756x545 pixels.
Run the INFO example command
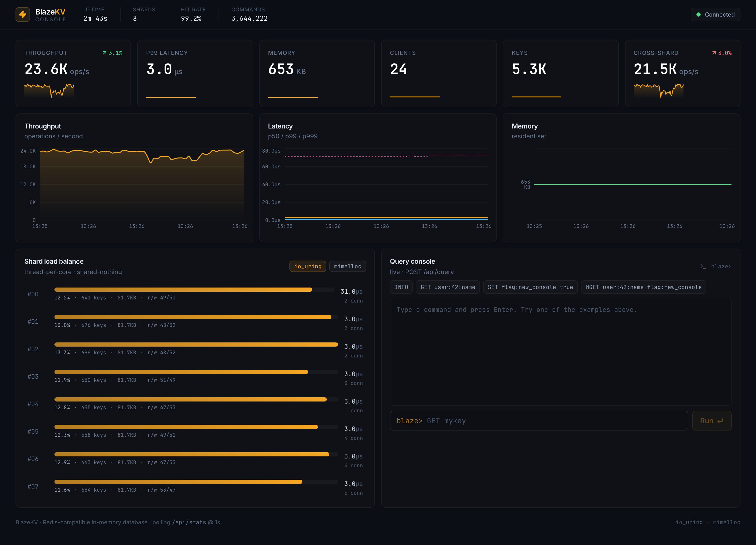(x=401, y=287)
